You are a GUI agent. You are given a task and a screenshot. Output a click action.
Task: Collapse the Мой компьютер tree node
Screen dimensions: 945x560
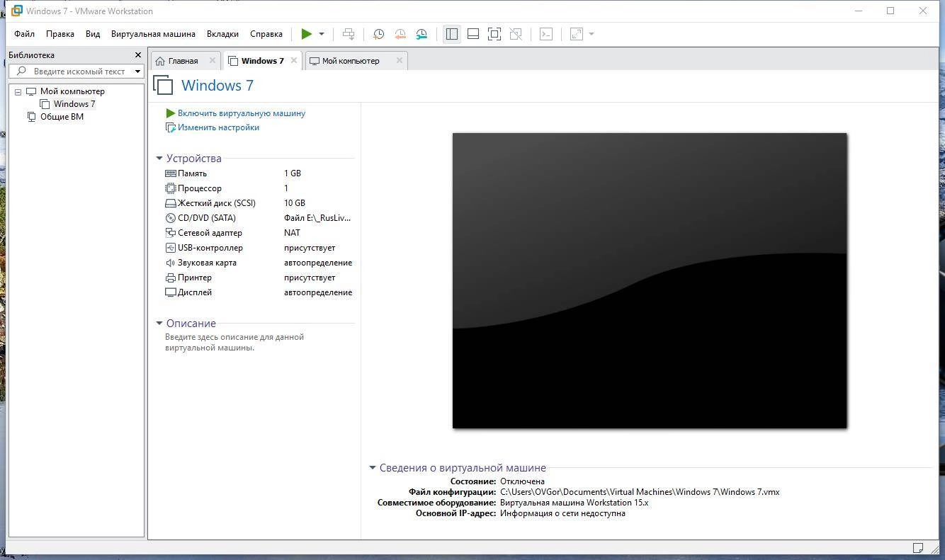coord(18,91)
